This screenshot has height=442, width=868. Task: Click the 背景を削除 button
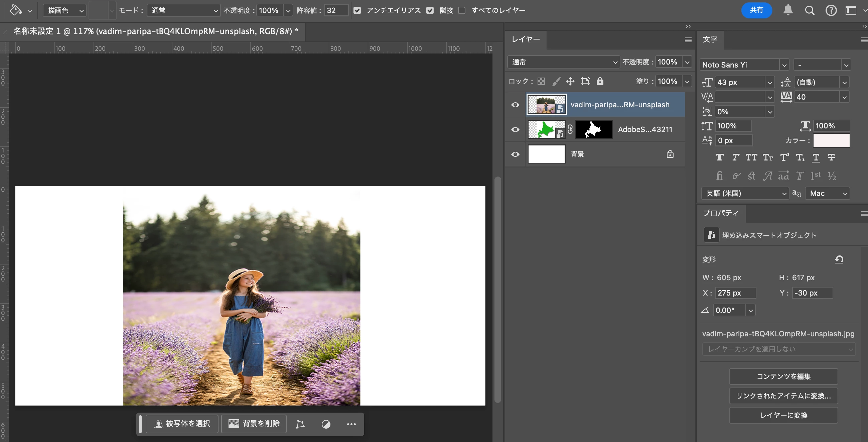254,424
